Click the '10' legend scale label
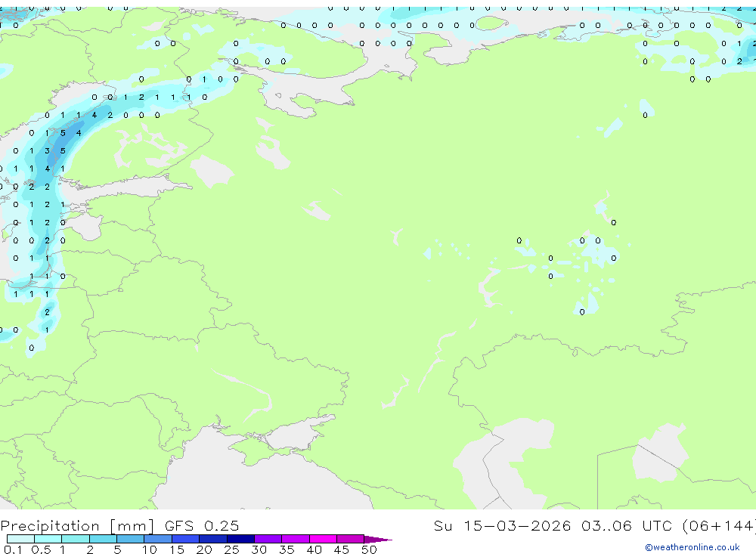This screenshot has height=554, width=756. (150, 549)
